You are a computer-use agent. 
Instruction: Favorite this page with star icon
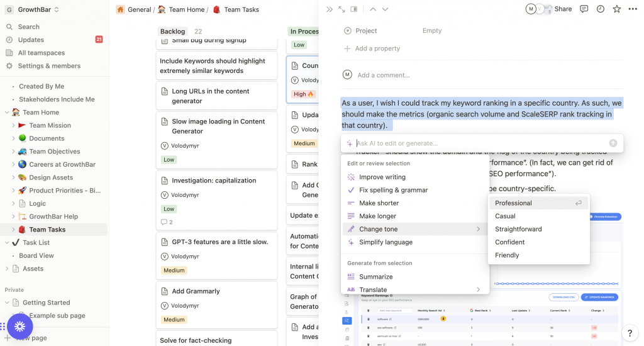tap(617, 9)
